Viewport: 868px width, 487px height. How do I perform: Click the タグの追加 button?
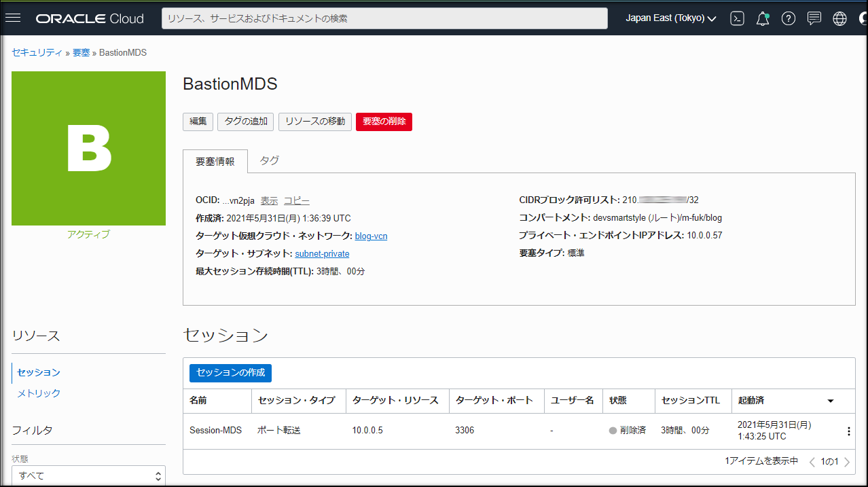(x=246, y=122)
